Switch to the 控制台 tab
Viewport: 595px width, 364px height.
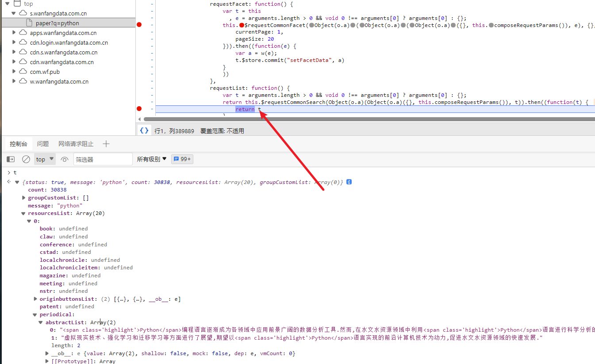[19, 144]
